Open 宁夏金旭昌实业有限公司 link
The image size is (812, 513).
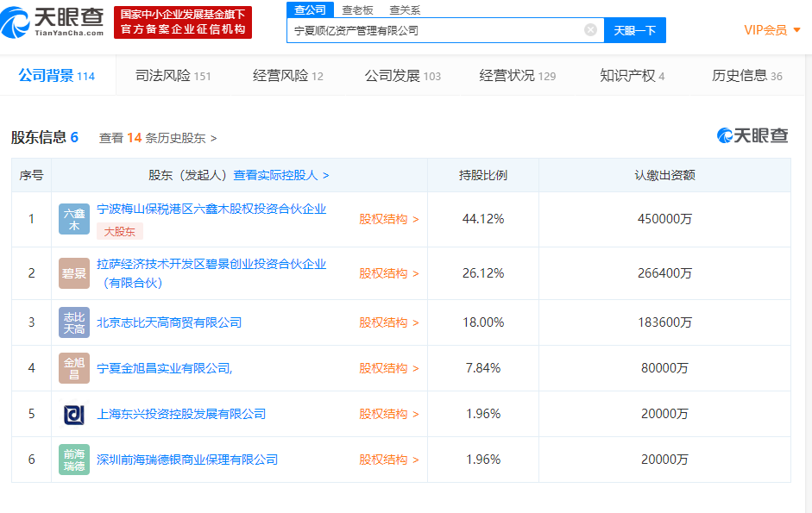(164, 368)
